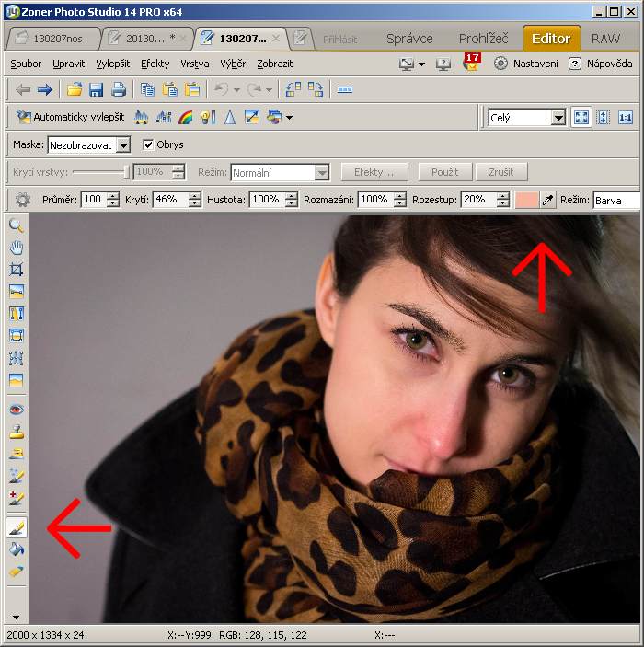Click the brush color swatch
The height and width of the screenshot is (647, 644).
pos(527,200)
